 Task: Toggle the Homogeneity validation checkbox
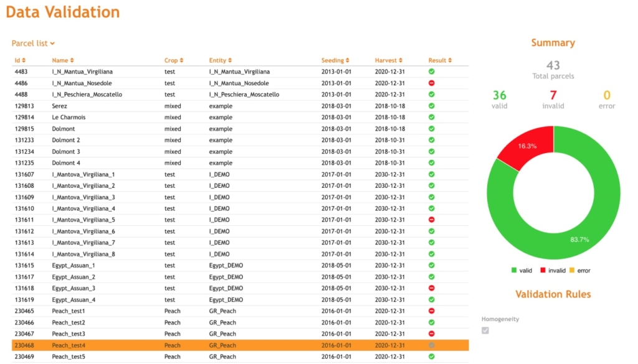(485, 330)
